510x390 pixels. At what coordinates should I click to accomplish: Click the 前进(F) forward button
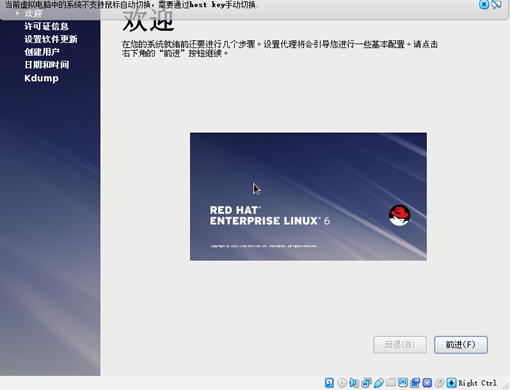461,345
